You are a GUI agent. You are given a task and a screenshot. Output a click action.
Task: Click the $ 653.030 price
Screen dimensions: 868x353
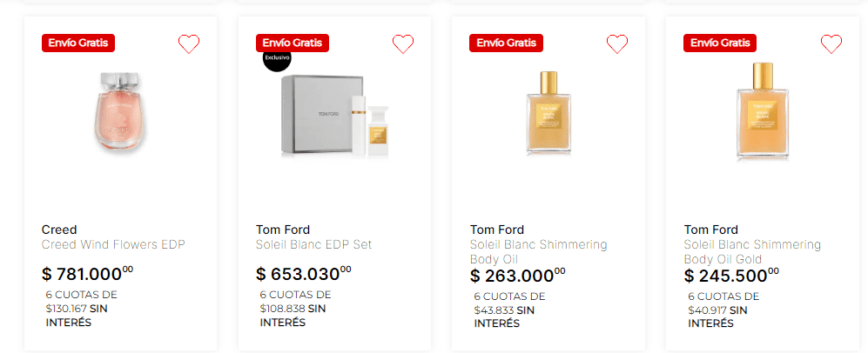click(x=304, y=274)
